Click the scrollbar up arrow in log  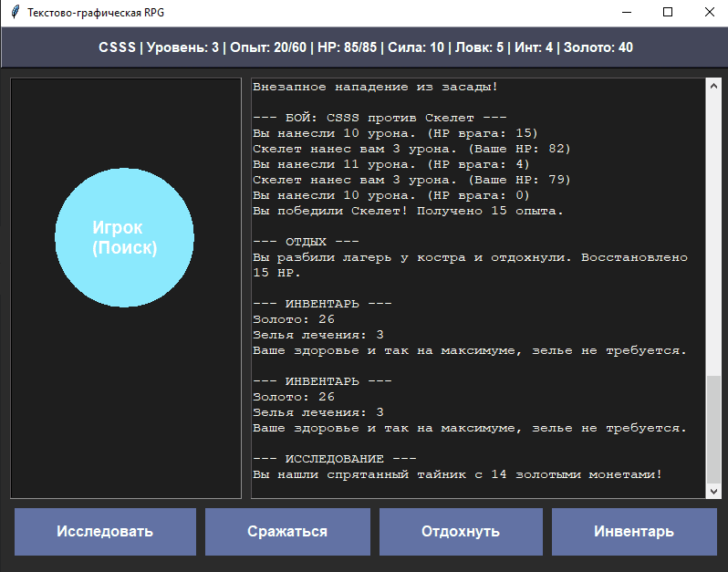[713, 87]
